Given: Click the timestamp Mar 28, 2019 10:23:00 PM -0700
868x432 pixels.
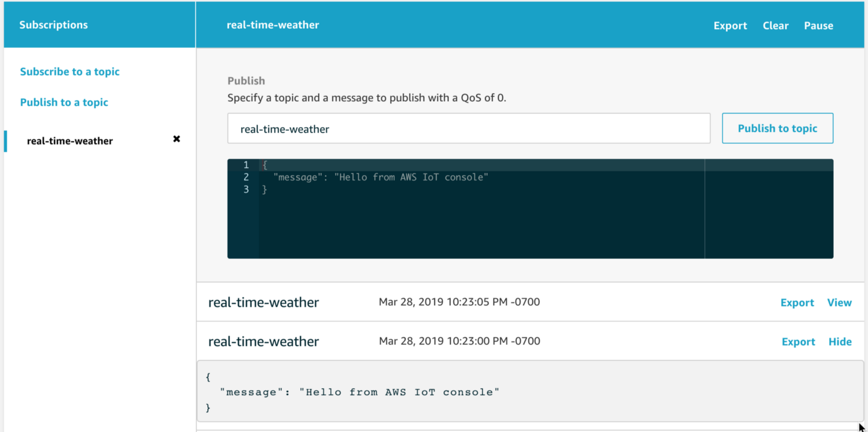Looking at the screenshot, I should (459, 341).
